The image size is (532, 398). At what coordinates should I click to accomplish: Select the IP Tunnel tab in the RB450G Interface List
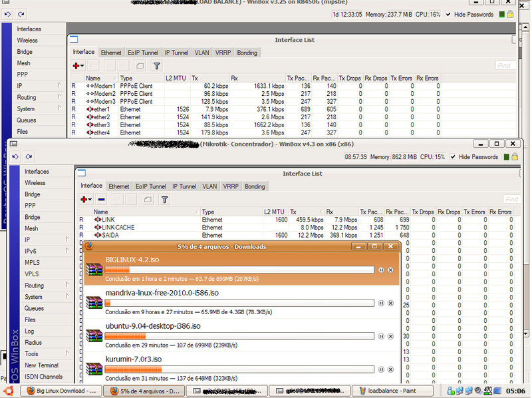coord(176,53)
